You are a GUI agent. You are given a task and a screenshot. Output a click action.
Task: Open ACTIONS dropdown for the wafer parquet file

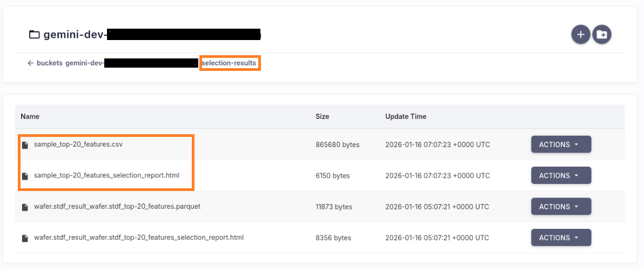(561, 206)
